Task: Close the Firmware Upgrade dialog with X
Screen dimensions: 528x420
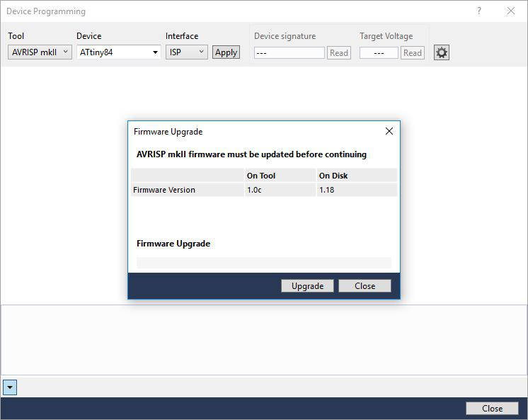Action: point(389,131)
